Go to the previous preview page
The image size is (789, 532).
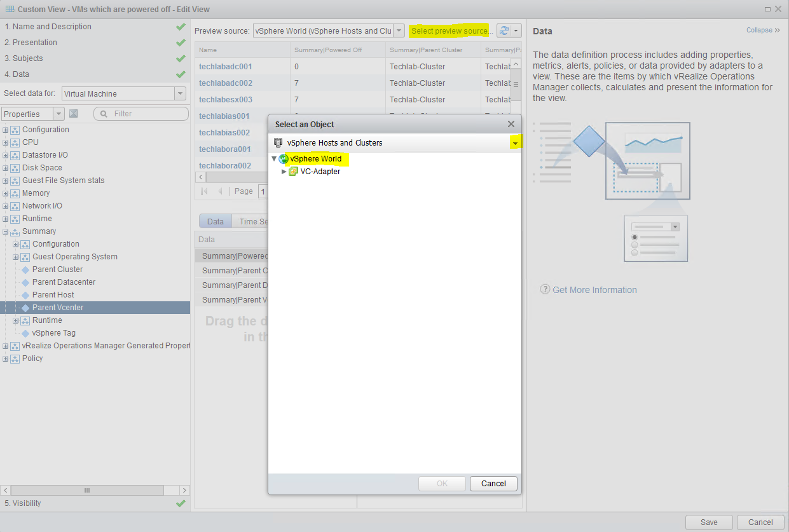pyautogui.click(x=221, y=191)
